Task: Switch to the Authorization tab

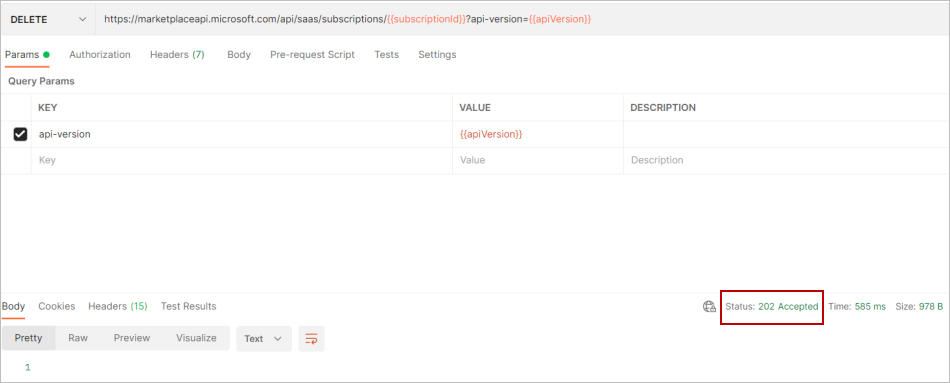Action: 100,55
